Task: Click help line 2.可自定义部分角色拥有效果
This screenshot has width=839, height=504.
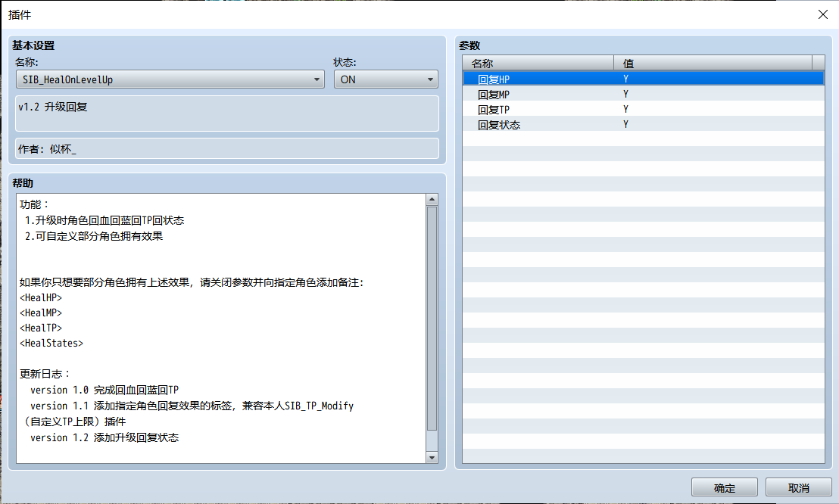Action: click(94, 236)
